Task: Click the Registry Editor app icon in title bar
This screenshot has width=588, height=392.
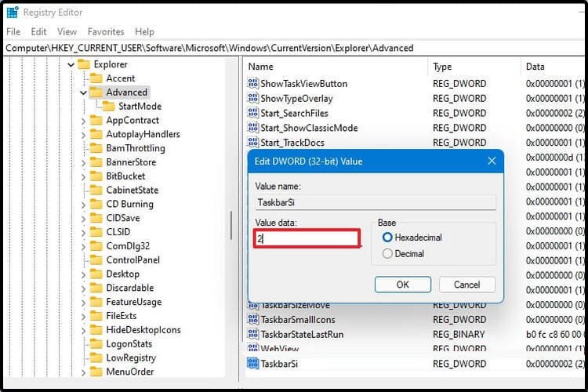Action: [x=13, y=12]
